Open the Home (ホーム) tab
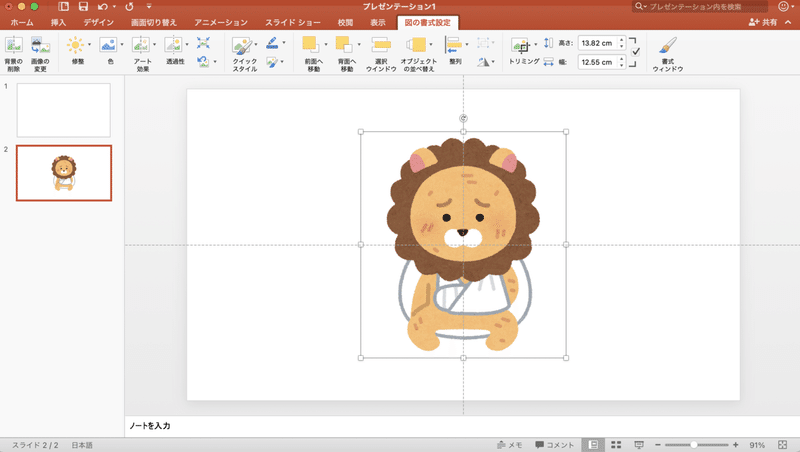The height and width of the screenshot is (452, 800). point(22,22)
